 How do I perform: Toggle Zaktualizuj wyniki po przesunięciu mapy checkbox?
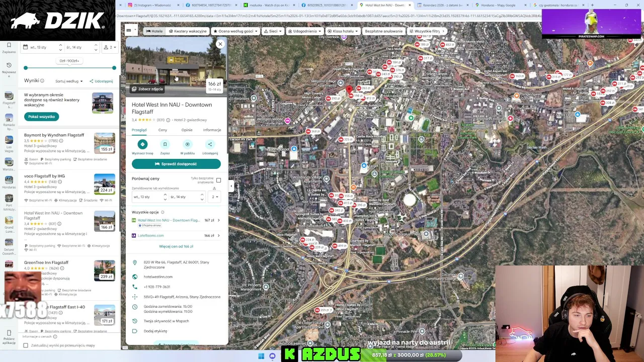(26, 345)
